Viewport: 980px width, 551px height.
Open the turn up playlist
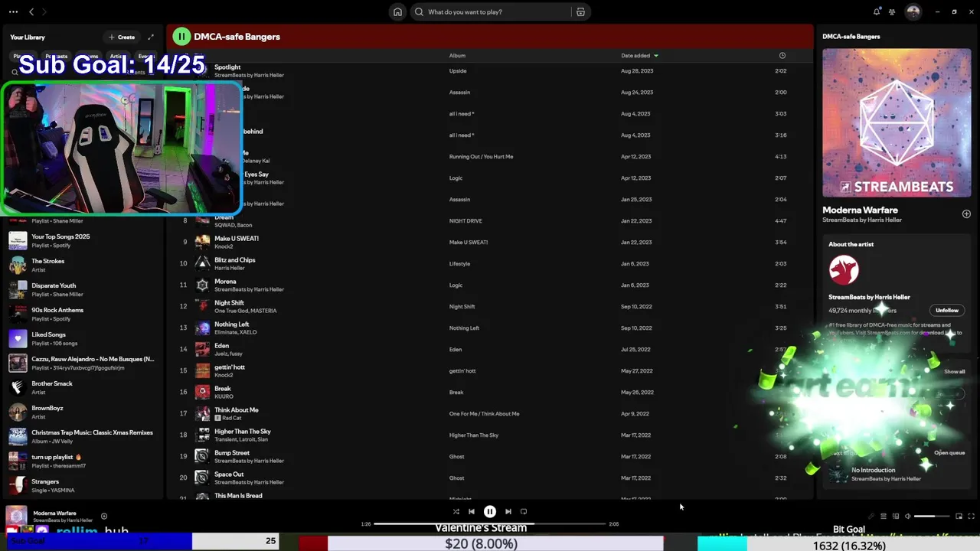83,461
